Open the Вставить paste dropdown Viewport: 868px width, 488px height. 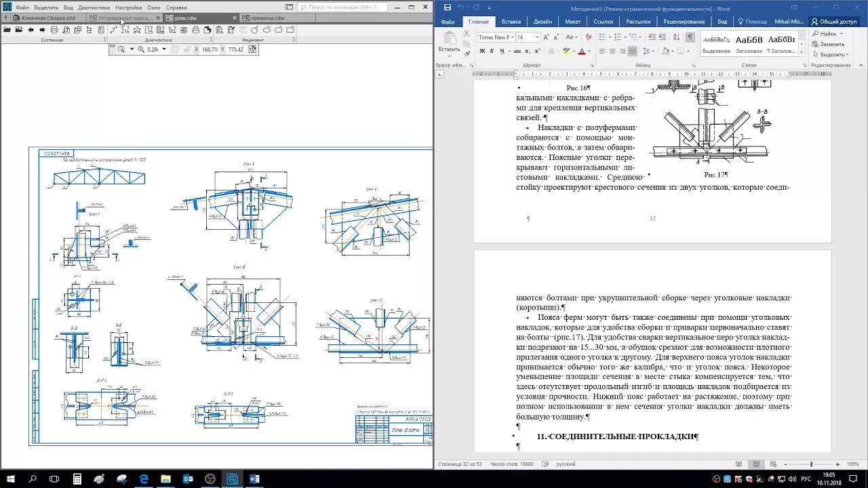pos(449,56)
